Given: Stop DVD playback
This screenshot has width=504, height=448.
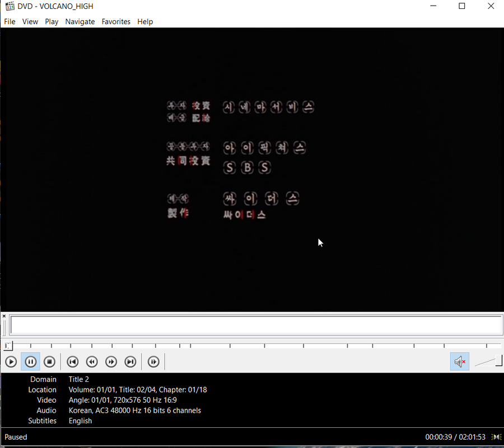Looking at the screenshot, I should [49, 362].
